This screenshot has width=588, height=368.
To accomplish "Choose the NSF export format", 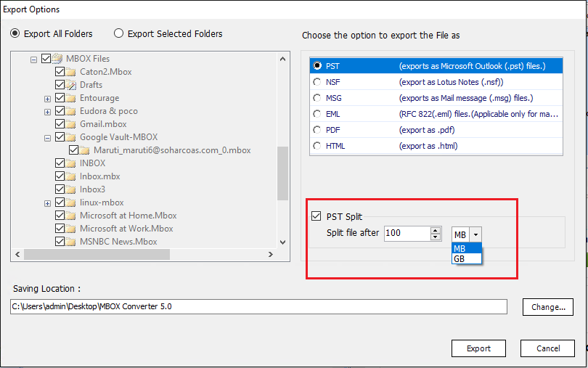I will pyautogui.click(x=317, y=82).
